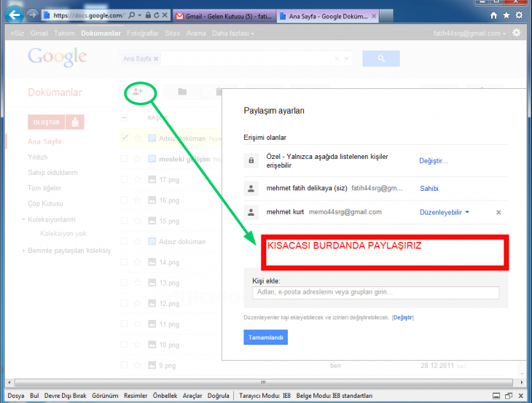Open Google settings gear next to account

coord(517,33)
